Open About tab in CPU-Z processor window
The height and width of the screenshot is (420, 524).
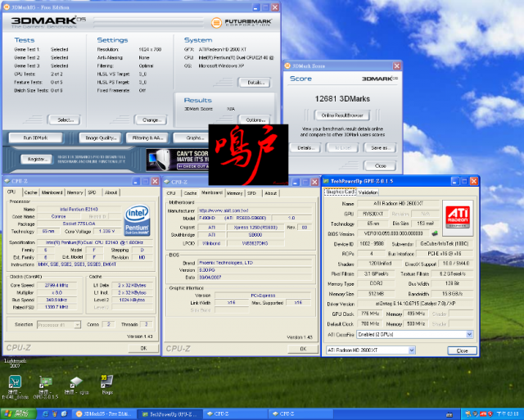click(x=111, y=192)
